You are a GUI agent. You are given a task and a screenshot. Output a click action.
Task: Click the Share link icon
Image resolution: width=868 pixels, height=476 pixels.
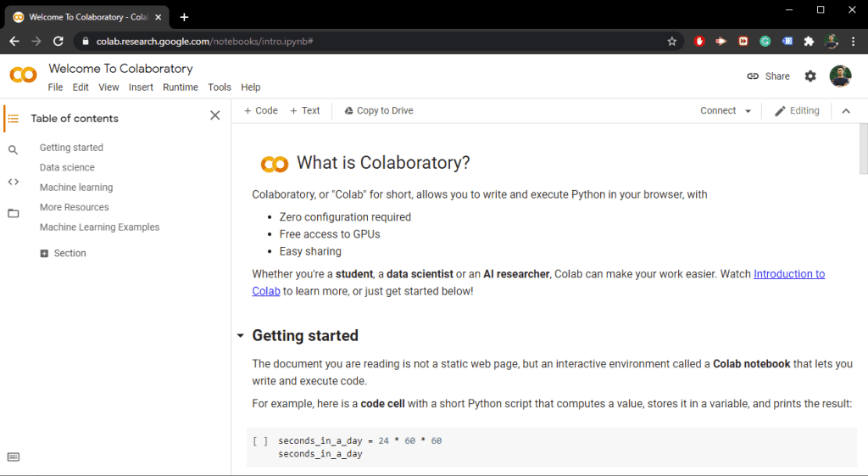tap(753, 76)
